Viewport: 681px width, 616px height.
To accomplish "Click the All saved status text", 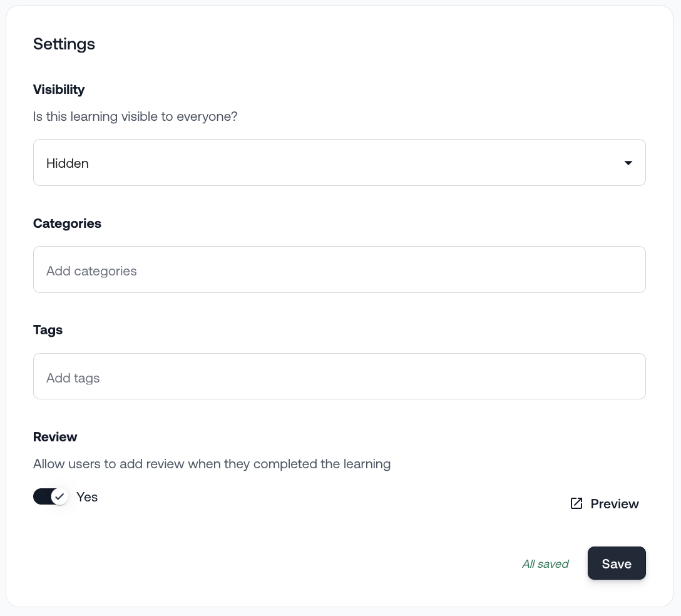I will [545, 564].
